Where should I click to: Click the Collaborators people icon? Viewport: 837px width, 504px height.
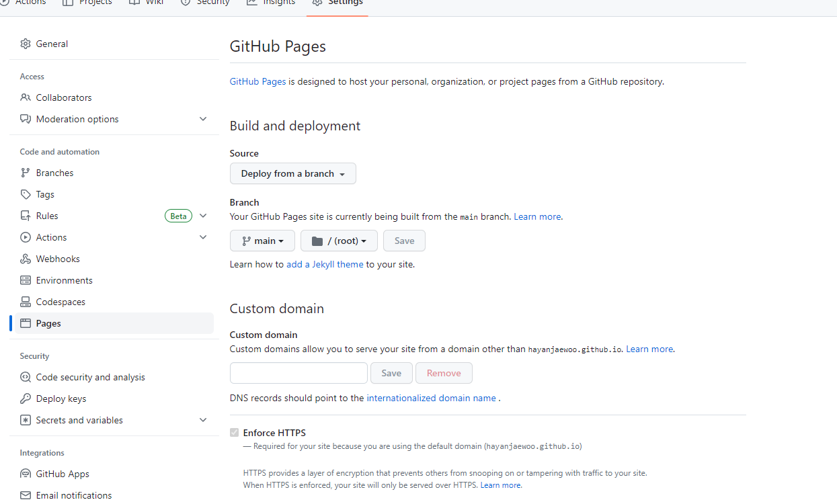(x=26, y=97)
